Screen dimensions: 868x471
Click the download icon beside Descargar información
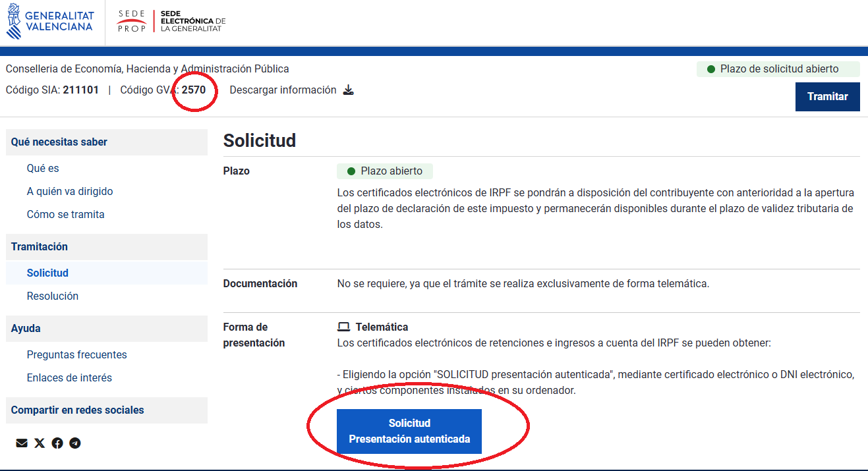click(349, 90)
